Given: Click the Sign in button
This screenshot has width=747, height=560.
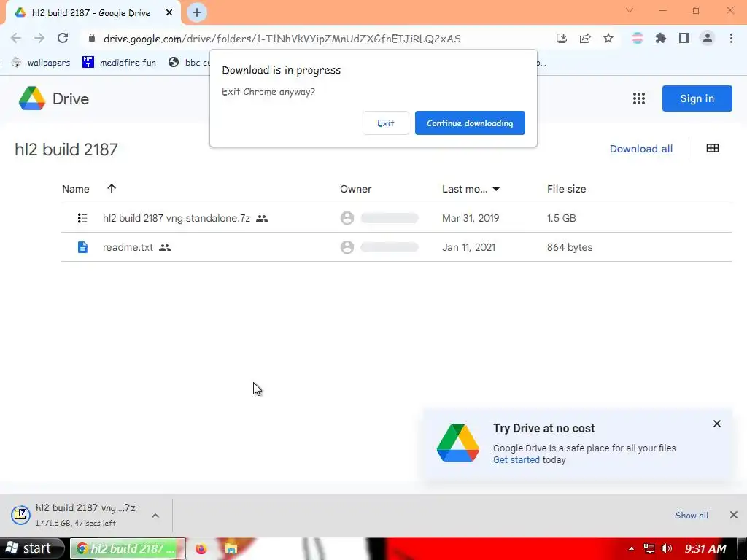Looking at the screenshot, I should coord(697,98).
